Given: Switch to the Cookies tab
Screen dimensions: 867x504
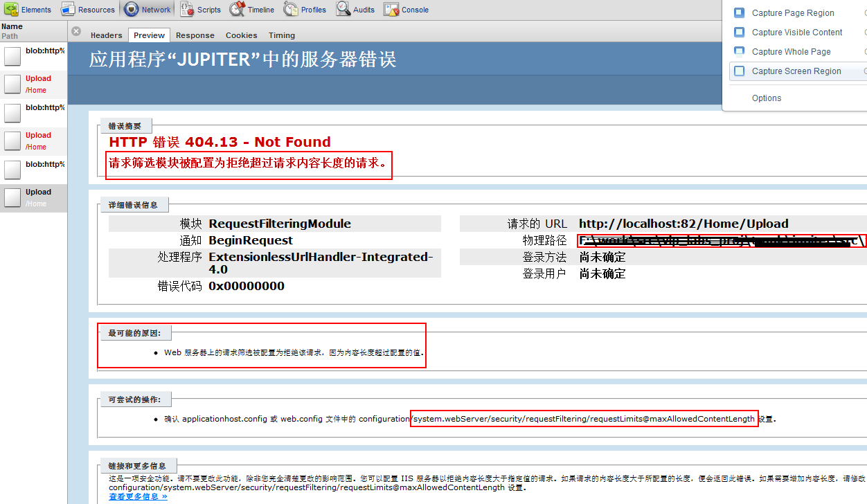Looking at the screenshot, I should click(x=241, y=35).
